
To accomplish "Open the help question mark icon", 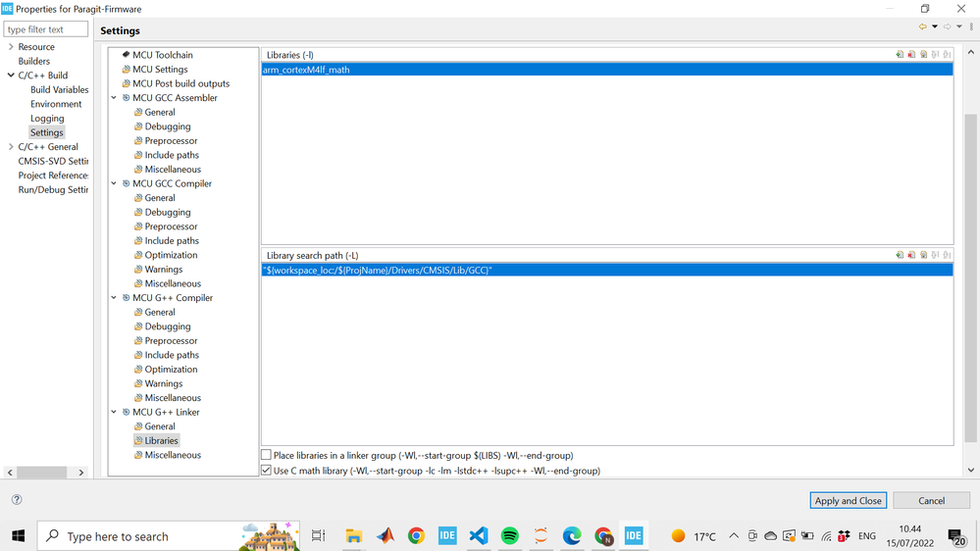I will pos(17,499).
